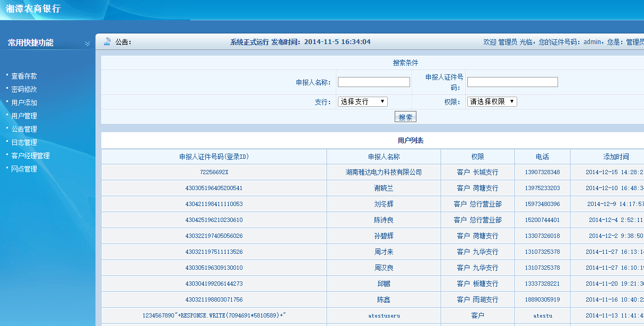The height and width of the screenshot is (326, 644).
Task: Open 查看存款 in the sidebar
Action: click(x=24, y=76)
